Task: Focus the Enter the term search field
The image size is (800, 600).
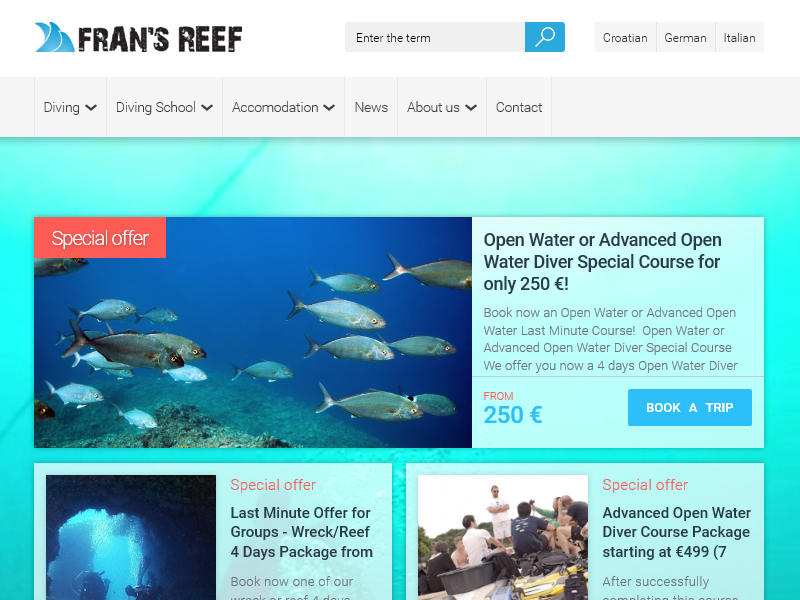Action: 435,37
